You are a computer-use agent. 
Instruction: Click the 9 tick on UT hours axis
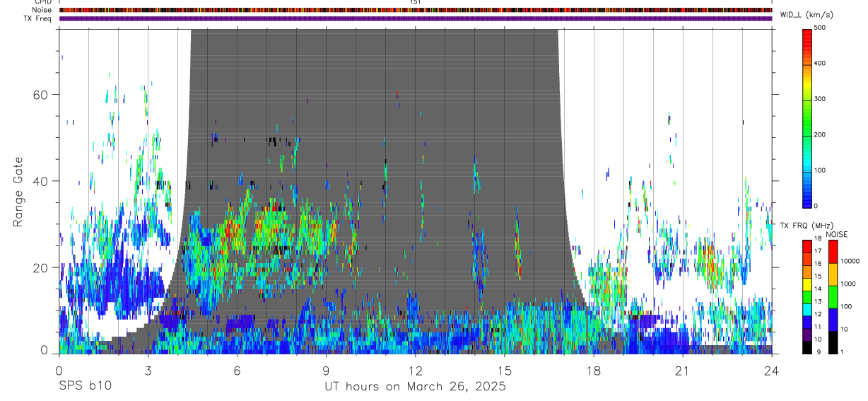point(326,371)
